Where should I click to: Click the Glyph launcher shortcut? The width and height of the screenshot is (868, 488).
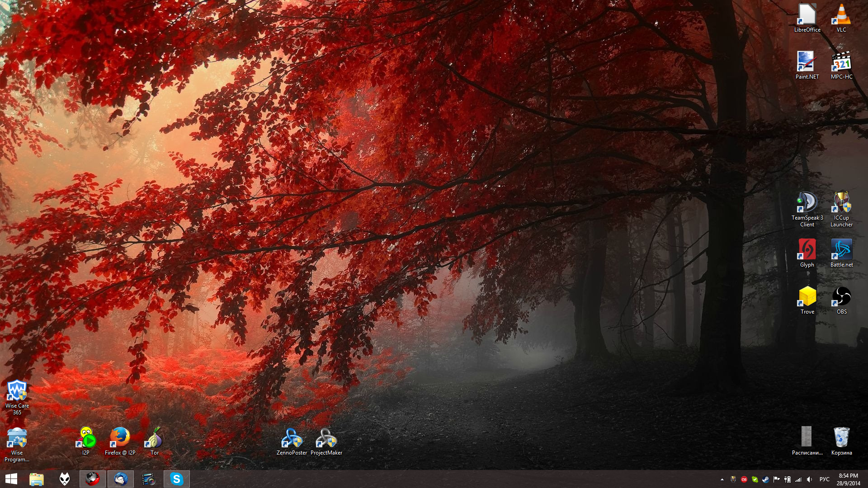pos(807,250)
